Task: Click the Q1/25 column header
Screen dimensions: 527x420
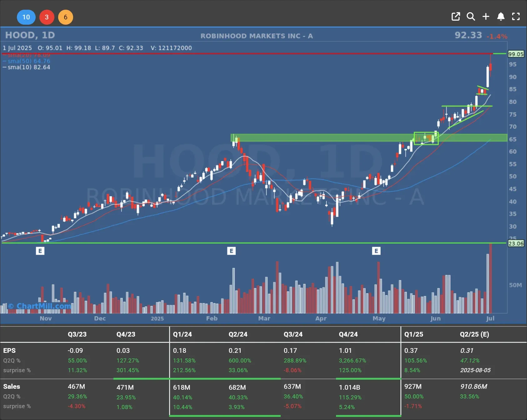Action: coord(414,334)
